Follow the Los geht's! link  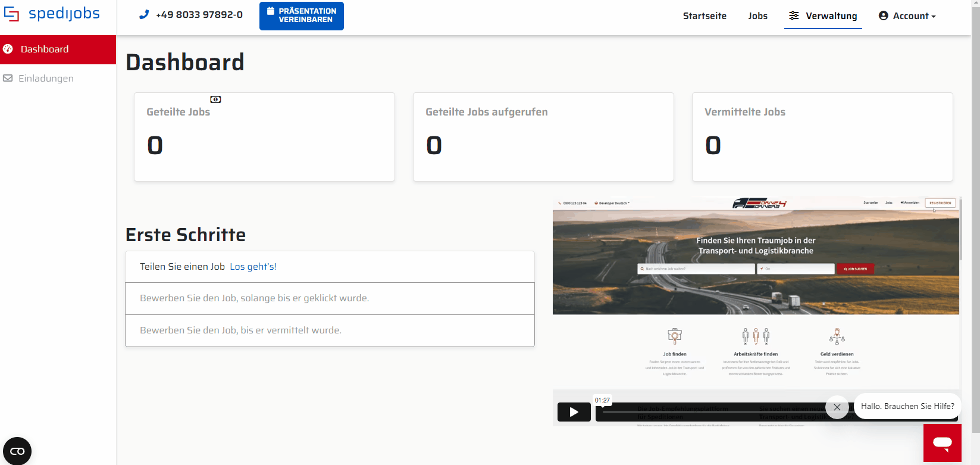pos(253,267)
